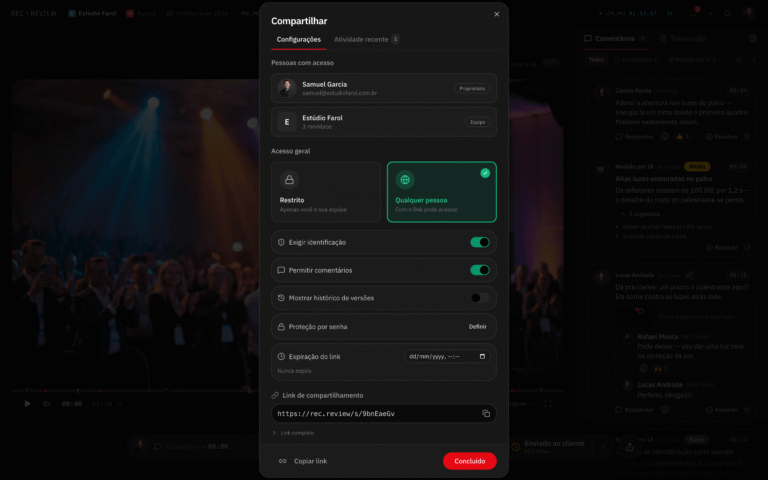Click the padlock icon in Restrito card
768x480 pixels.
(289, 180)
